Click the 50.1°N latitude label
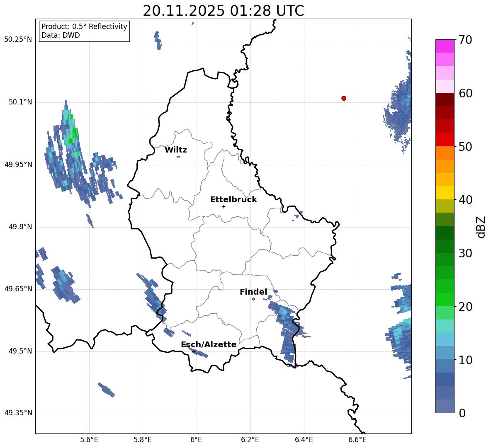Viewport: 491px width, 448px height. 20,102
